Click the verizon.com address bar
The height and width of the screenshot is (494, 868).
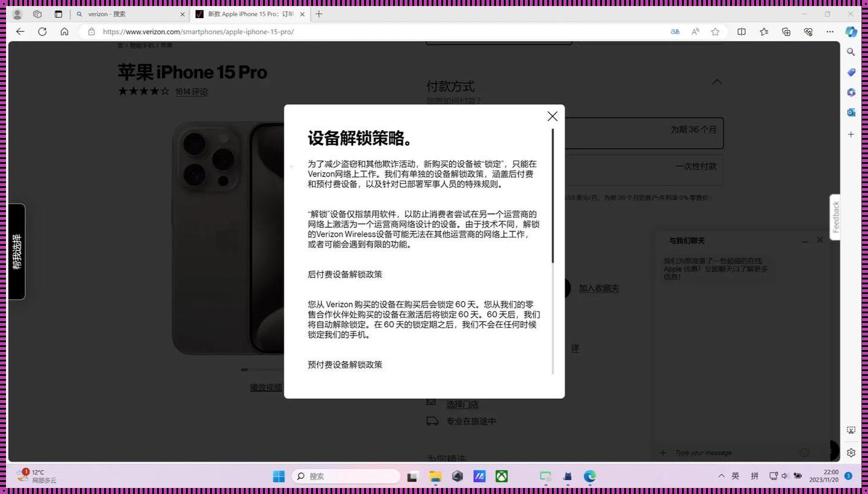pos(379,31)
